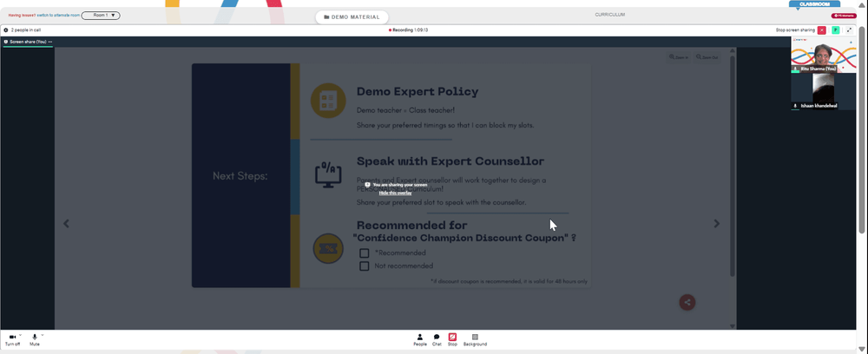The image size is (868, 354).
Task: Open the Chat panel
Action: click(x=437, y=339)
